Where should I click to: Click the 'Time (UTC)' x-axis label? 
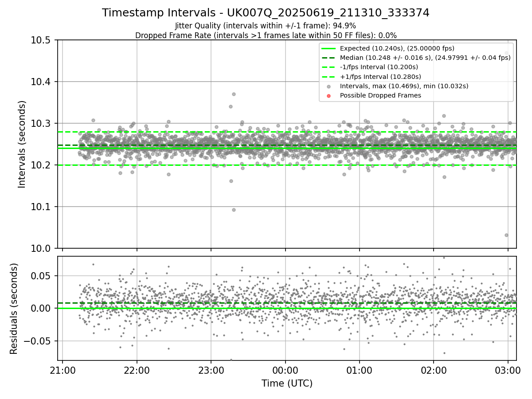(x=287, y=383)
